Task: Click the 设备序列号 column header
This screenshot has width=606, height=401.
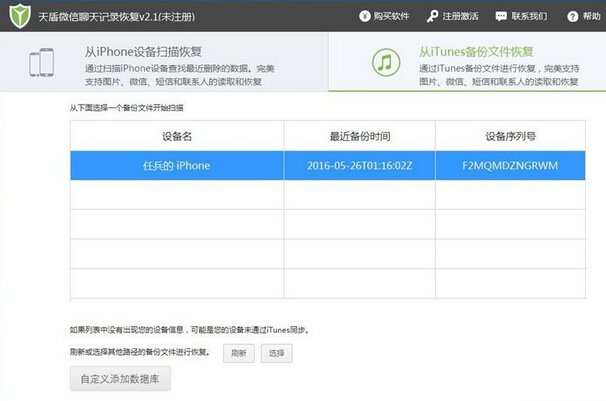Action: coord(510,136)
